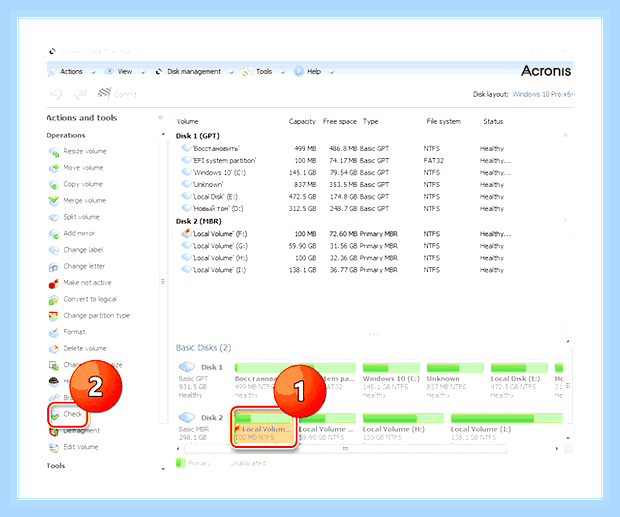Click the Change letter operation label
This screenshot has width=620, height=517.
(x=84, y=266)
